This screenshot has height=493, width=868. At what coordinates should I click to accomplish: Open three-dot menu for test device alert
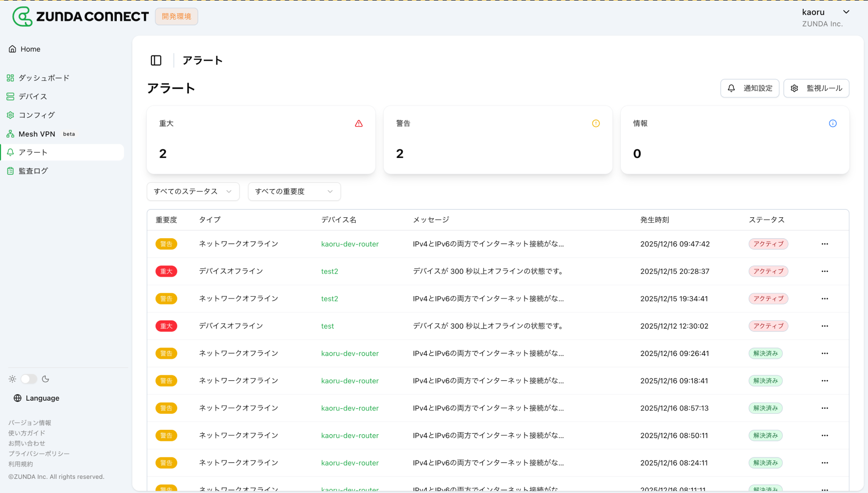pos(824,326)
